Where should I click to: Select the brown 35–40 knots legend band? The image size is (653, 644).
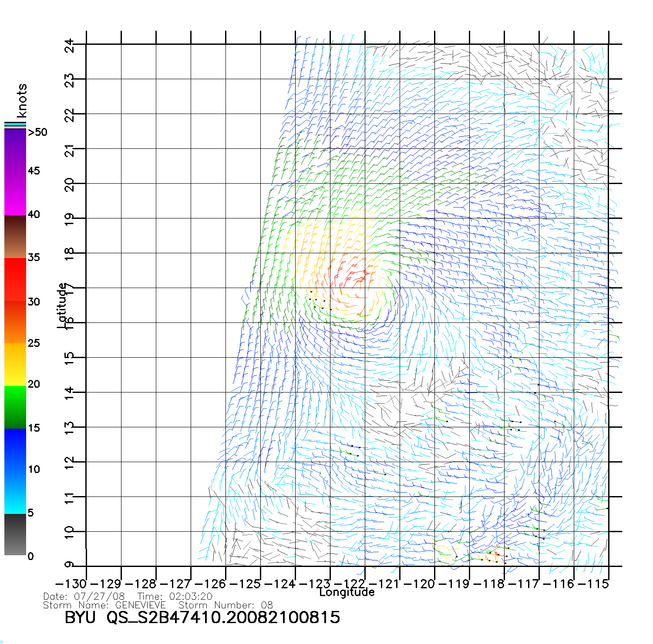coord(15,237)
